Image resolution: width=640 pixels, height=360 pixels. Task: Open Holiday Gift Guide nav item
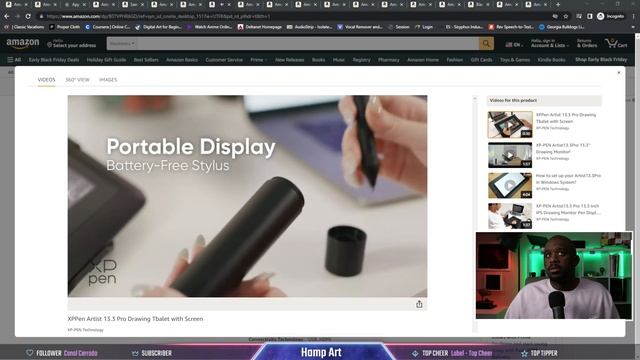pos(106,60)
